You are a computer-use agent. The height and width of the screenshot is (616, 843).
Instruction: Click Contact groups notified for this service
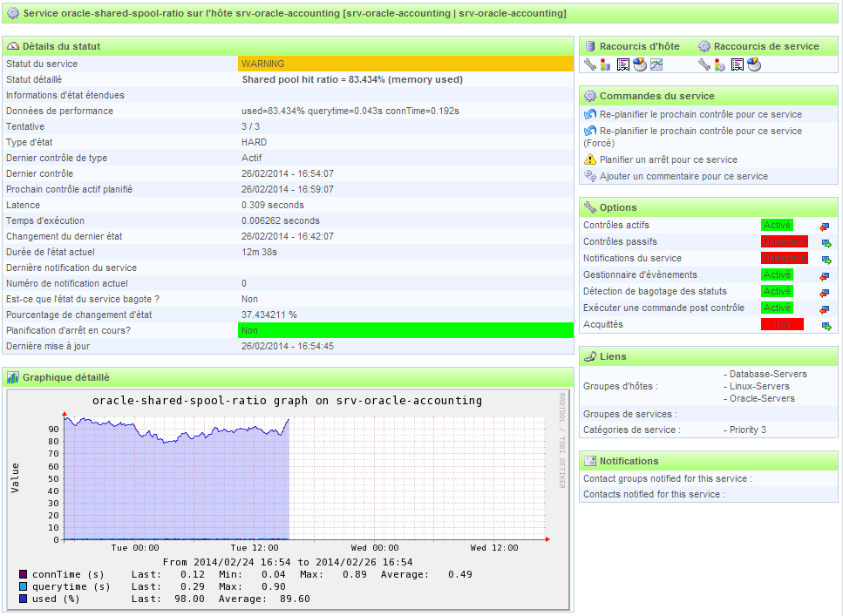[668, 478]
